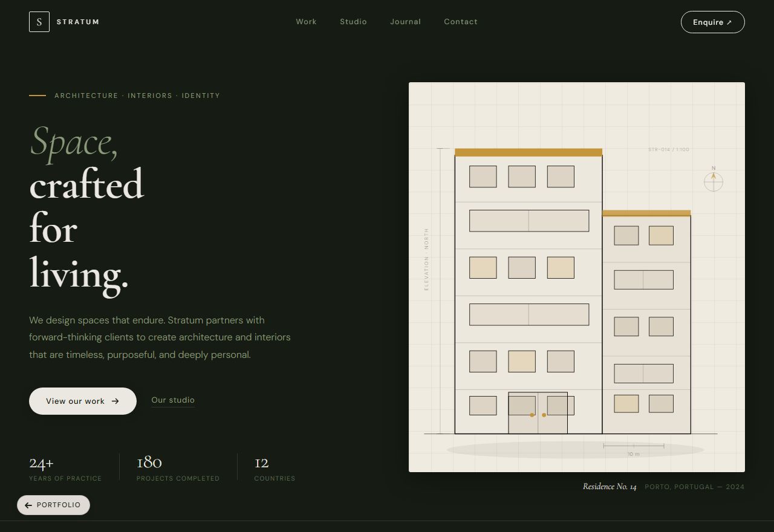Click the 'living.' heading word
The image size is (774, 532).
click(79, 275)
